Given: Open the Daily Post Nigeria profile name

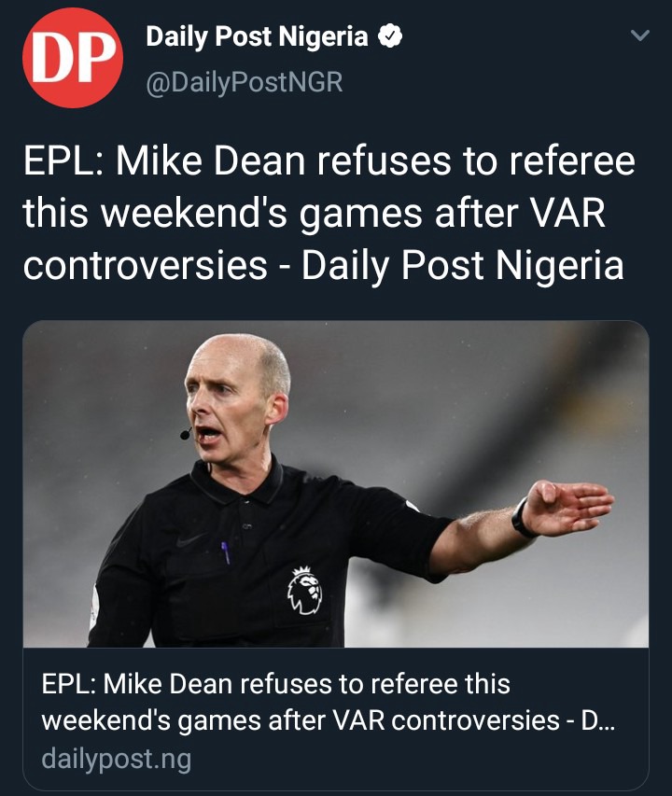Looking at the screenshot, I should click(257, 36).
